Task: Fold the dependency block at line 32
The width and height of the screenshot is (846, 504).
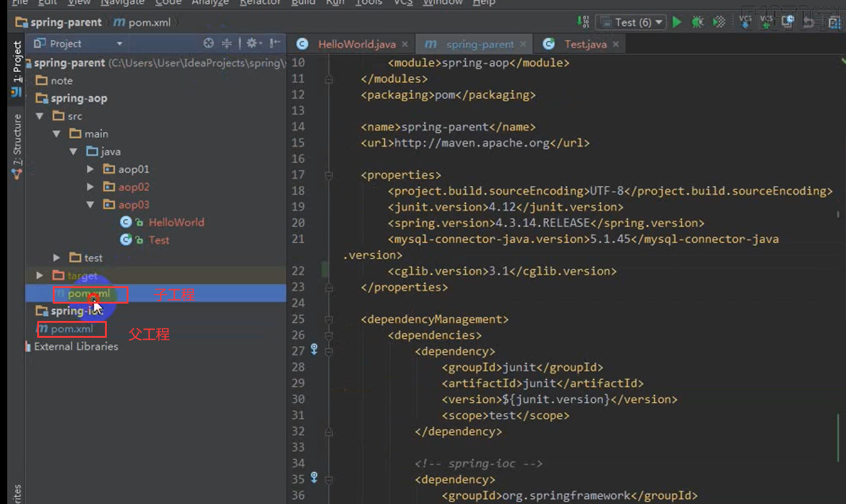Action: click(328, 431)
